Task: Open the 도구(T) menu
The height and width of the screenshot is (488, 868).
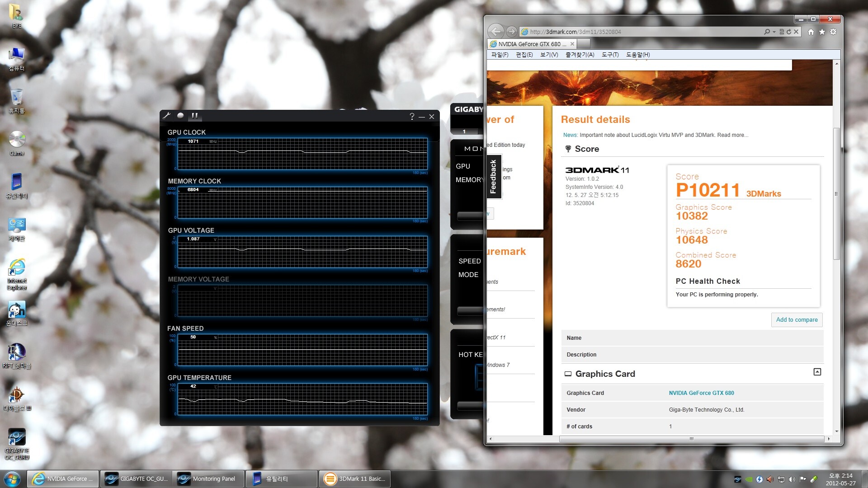Action: click(x=610, y=55)
